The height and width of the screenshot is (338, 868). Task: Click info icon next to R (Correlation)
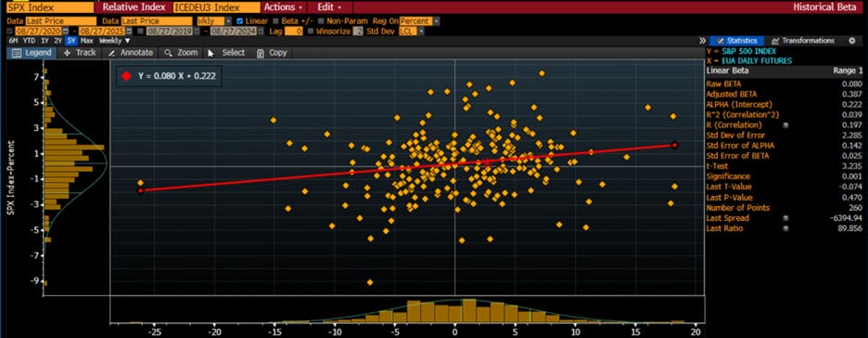tap(785, 124)
